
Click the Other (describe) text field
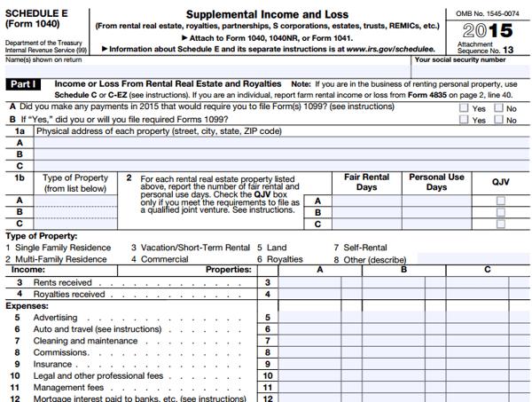[473, 258]
